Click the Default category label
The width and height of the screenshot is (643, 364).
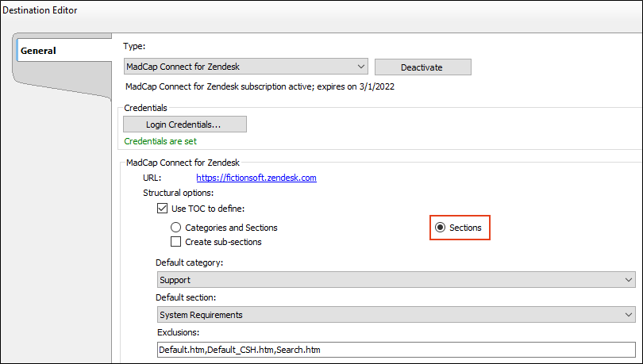(190, 262)
